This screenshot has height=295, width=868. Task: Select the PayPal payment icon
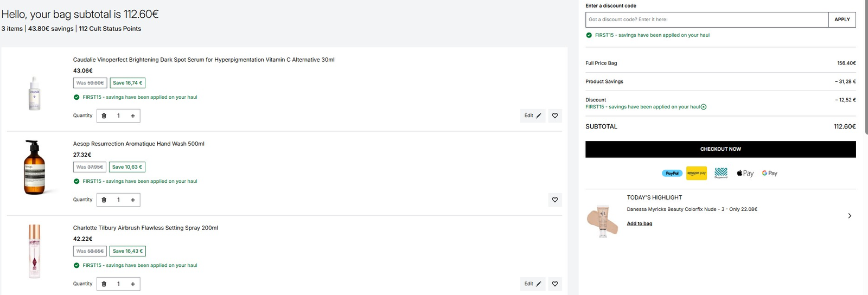click(672, 173)
